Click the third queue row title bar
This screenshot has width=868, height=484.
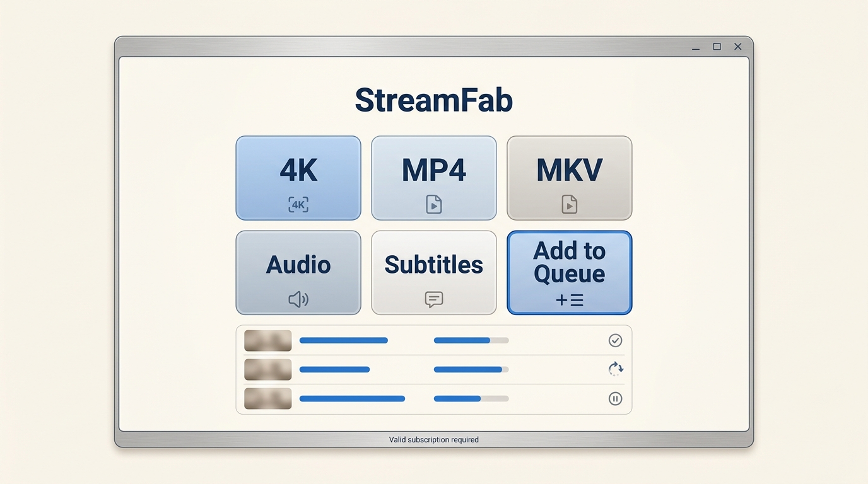click(352, 398)
